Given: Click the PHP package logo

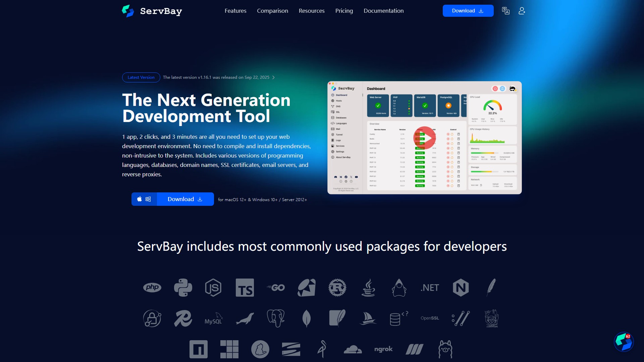Looking at the screenshot, I should [x=152, y=288].
